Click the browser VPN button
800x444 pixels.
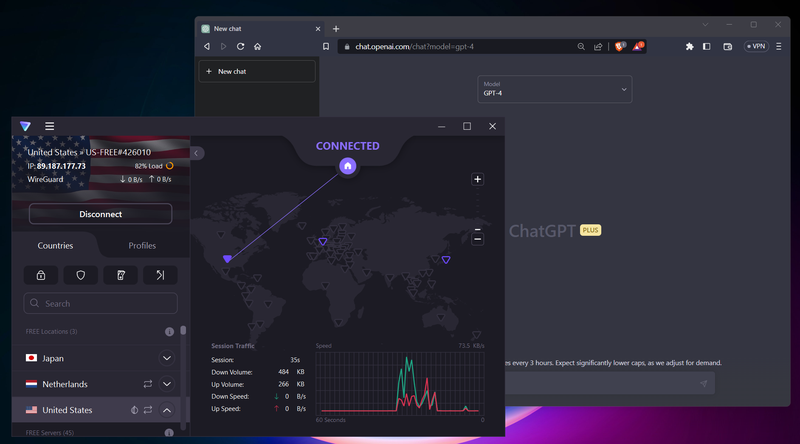(756, 46)
